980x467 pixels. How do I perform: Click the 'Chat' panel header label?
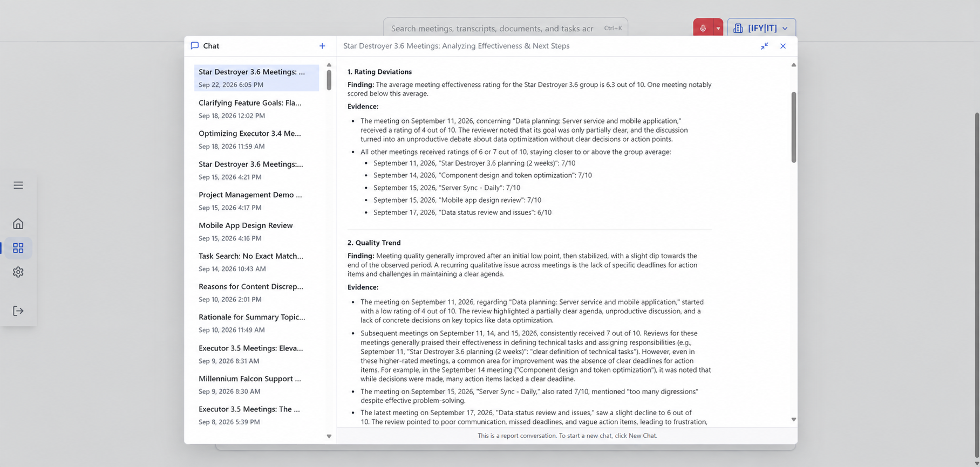coord(211,46)
